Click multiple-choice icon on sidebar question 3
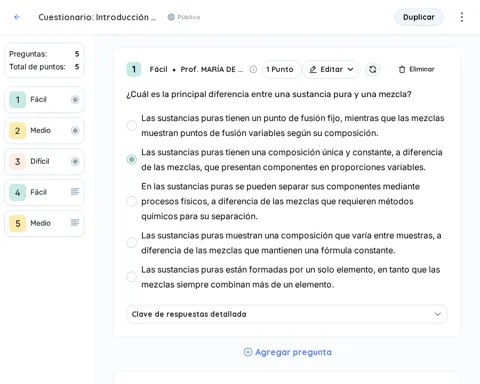 pyautogui.click(x=75, y=161)
